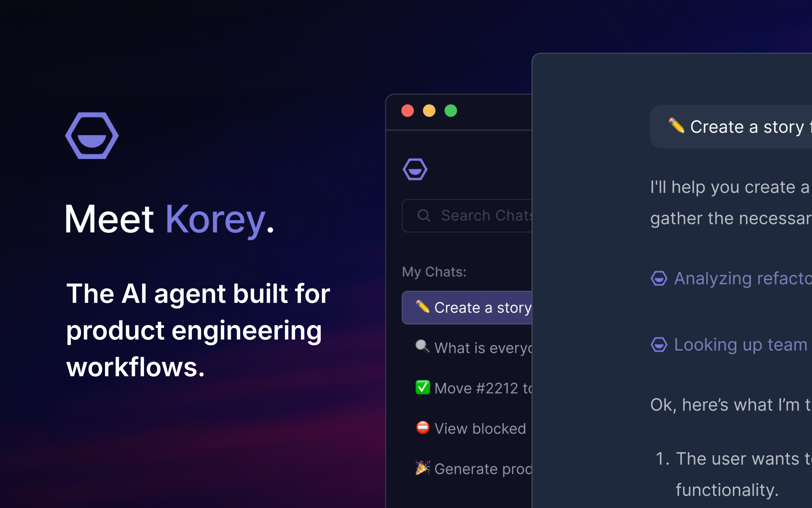
Task: Select the 'Create a story' chat in My Chats
Action: 471,307
